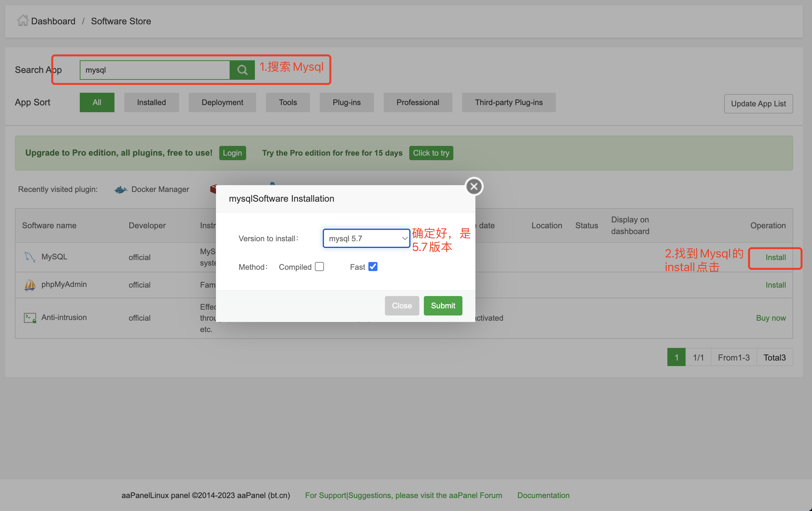The width and height of the screenshot is (812, 511).
Task: Open the Dashboard breadcrumb link
Action: tap(53, 21)
